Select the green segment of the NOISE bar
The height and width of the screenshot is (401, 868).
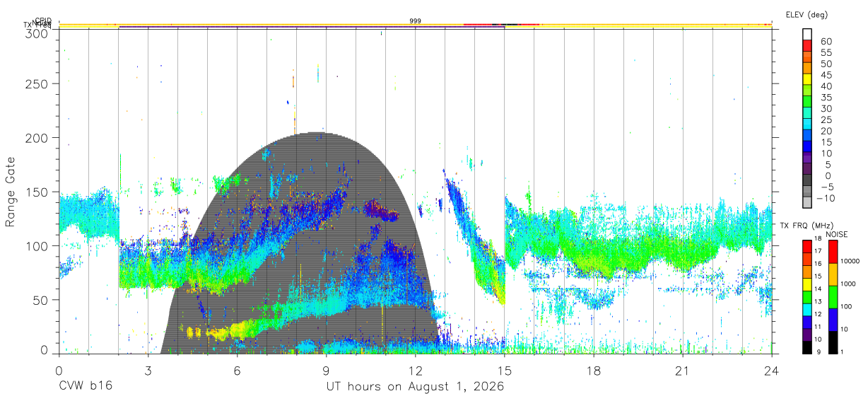832,296
